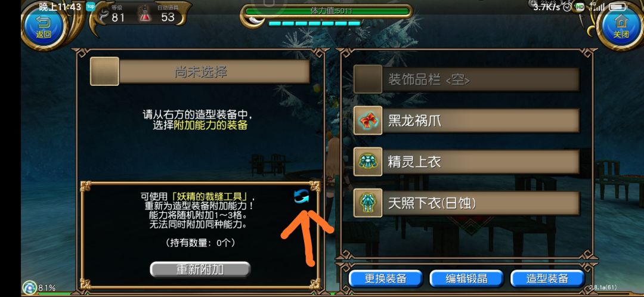Open the 更换装备 tab
The height and width of the screenshot is (297, 644).
[x=385, y=279]
